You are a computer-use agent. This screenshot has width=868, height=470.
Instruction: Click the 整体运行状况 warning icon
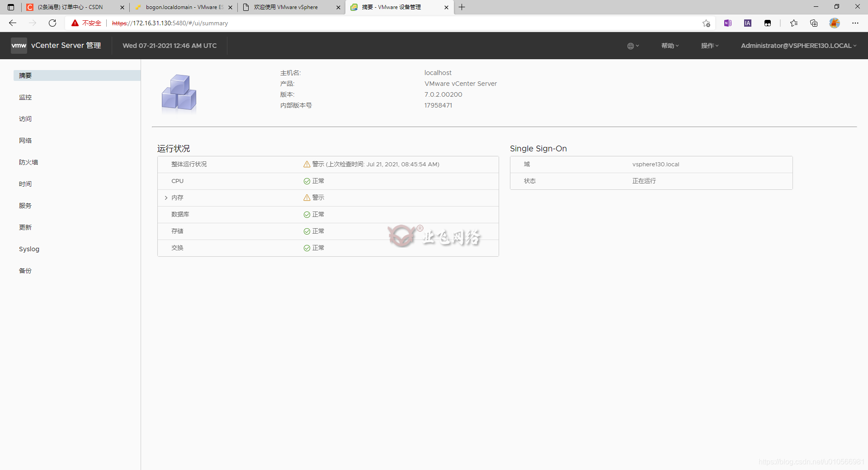click(307, 164)
